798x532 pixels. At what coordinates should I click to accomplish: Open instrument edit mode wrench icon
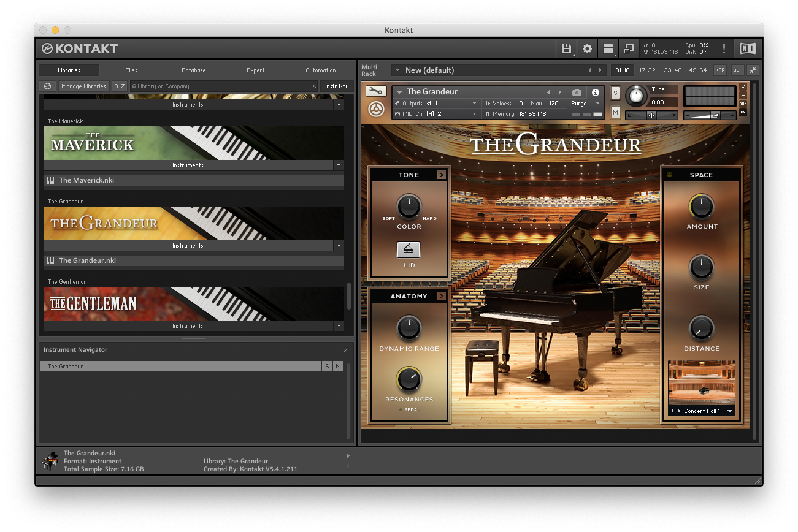376,91
